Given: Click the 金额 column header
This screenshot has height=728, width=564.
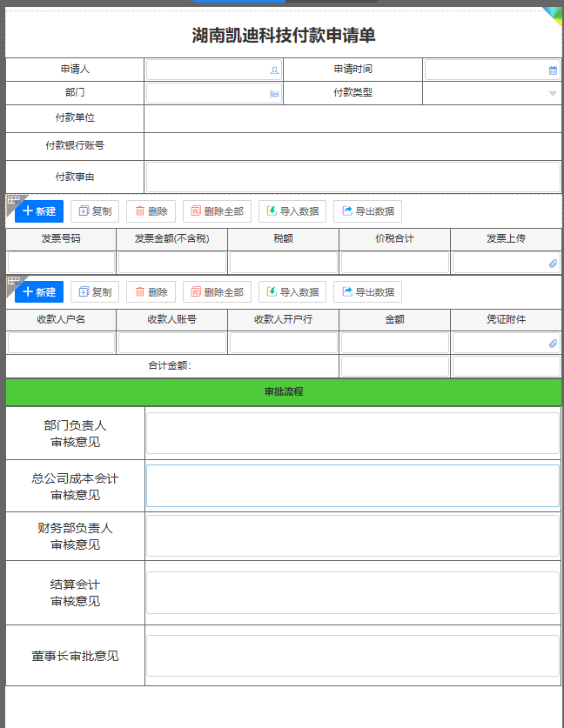Looking at the screenshot, I should coord(394,319).
